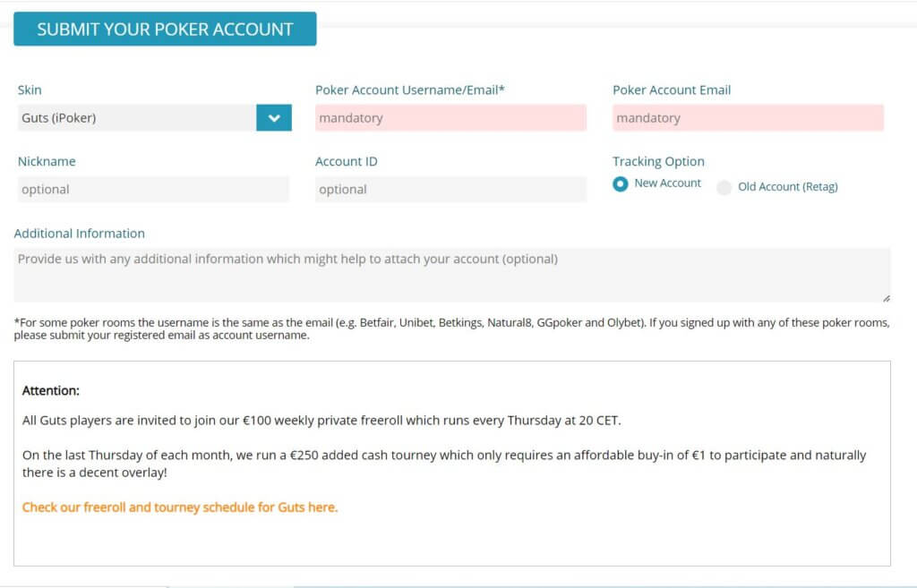Click the Additional Information label
This screenshot has width=917, height=588.
pos(80,234)
